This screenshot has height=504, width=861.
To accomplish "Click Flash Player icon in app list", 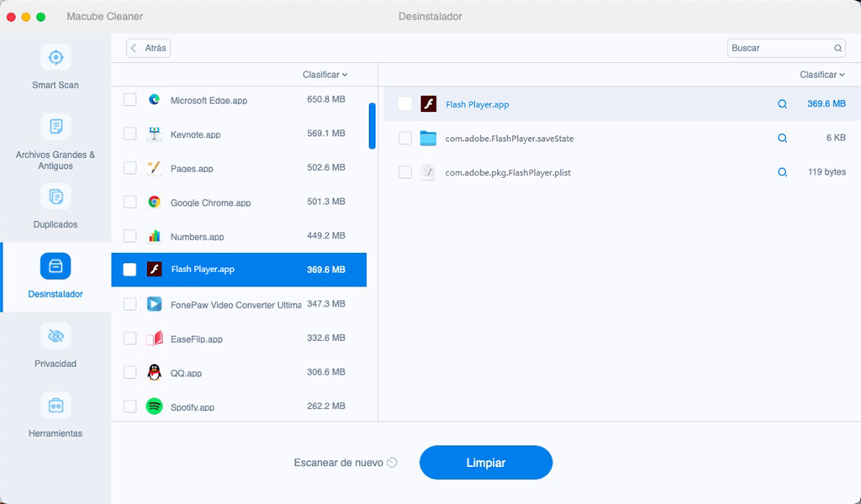I will (x=155, y=270).
